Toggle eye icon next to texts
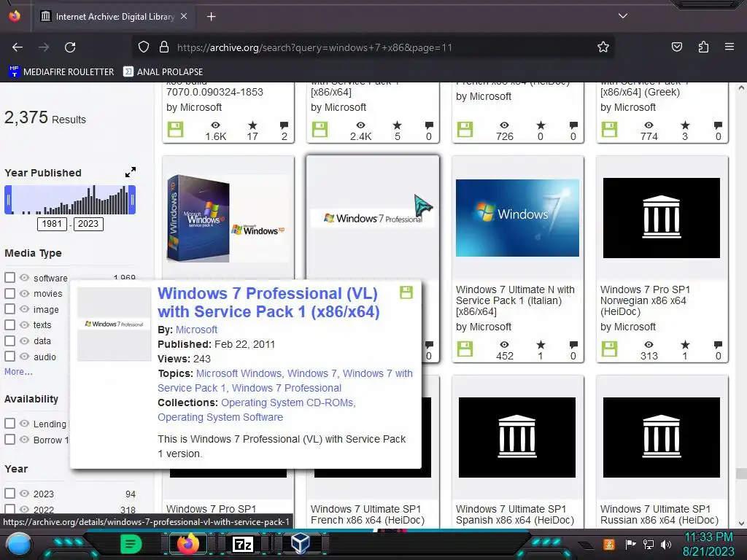 coord(24,324)
